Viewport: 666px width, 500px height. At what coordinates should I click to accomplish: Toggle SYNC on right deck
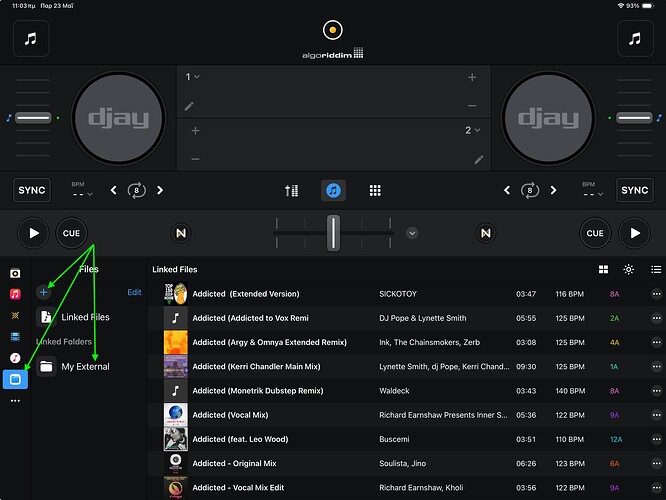coord(635,190)
